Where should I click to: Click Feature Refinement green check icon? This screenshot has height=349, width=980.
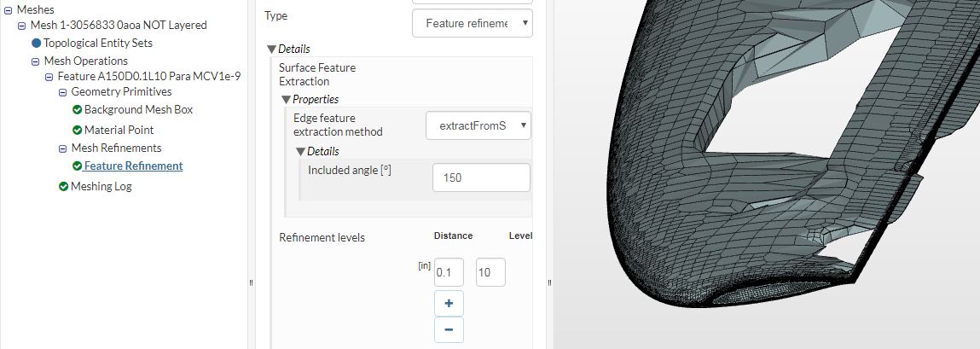click(x=77, y=166)
